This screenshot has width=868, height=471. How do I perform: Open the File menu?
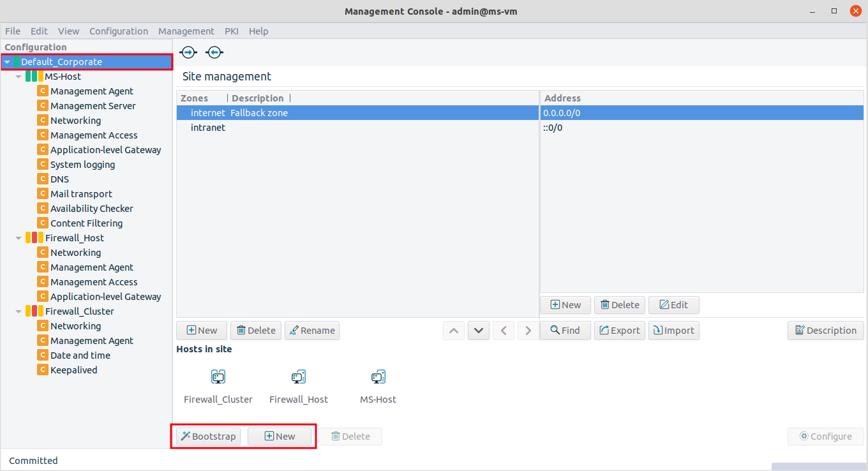coord(13,31)
